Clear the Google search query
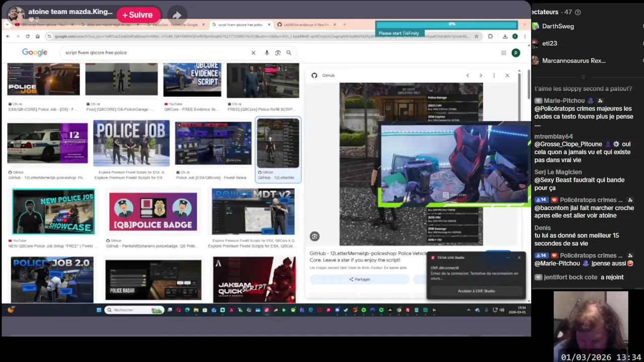This screenshot has height=362, width=644. 253,53
